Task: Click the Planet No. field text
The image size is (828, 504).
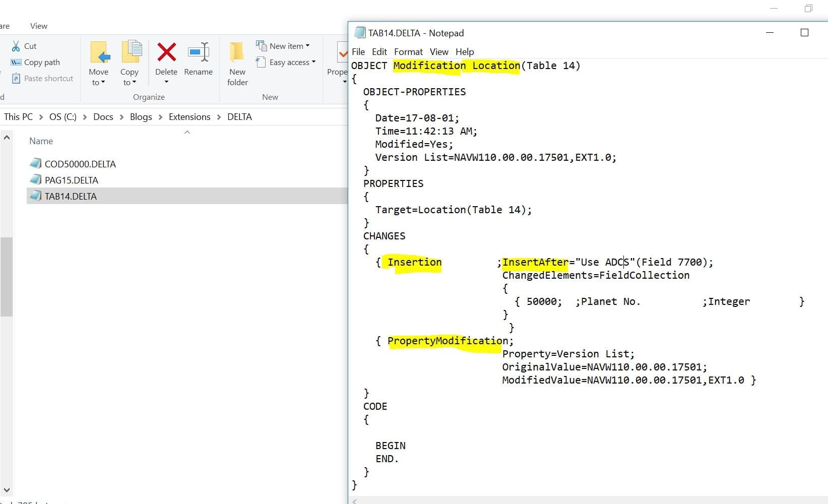Action: click(610, 301)
